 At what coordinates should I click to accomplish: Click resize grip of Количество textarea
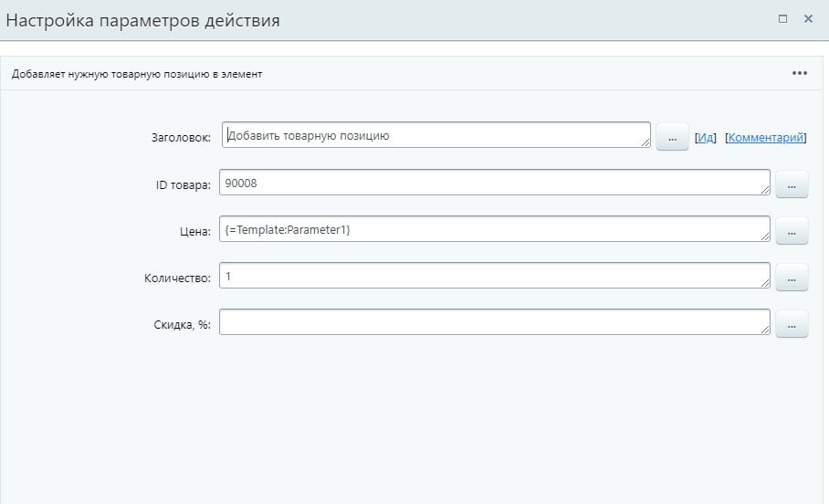tap(765, 283)
